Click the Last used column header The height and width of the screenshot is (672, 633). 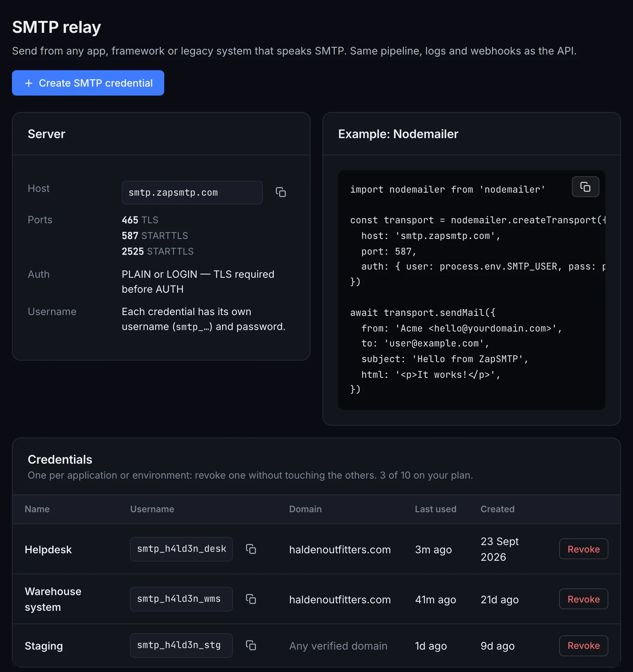[435, 509]
